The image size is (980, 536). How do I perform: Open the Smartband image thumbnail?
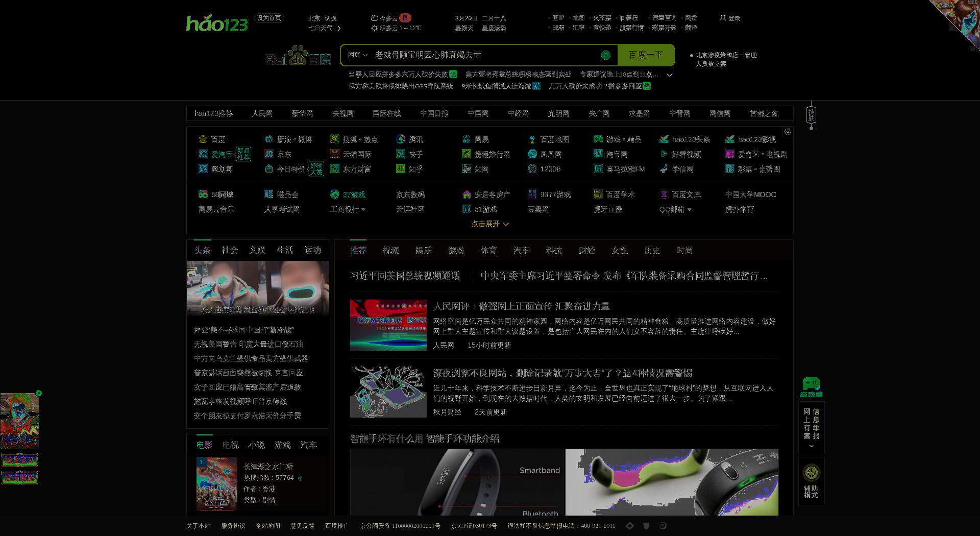coord(457,482)
